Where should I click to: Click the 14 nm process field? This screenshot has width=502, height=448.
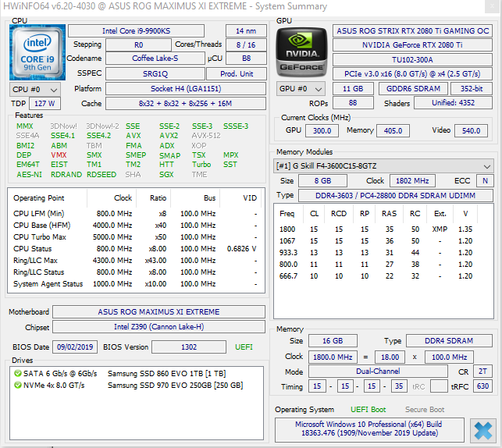[246, 31]
